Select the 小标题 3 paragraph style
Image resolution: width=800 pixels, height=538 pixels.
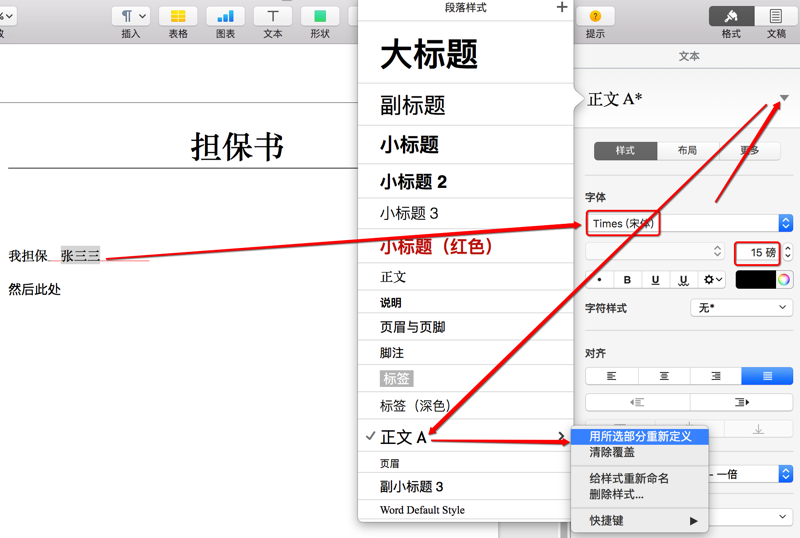(x=466, y=213)
